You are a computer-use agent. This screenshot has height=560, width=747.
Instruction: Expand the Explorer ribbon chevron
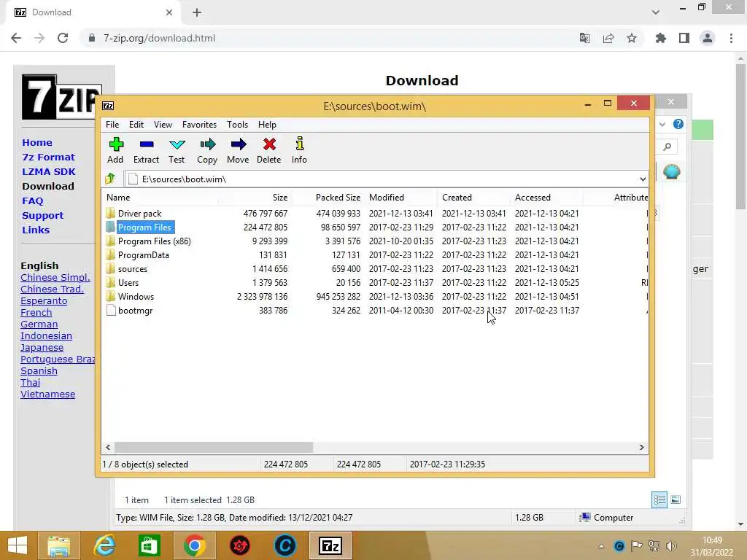point(662,124)
